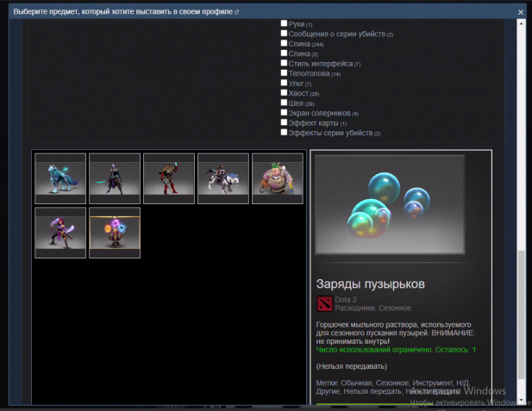Enable the 'Эффект карты' checkbox

[x=284, y=122]
